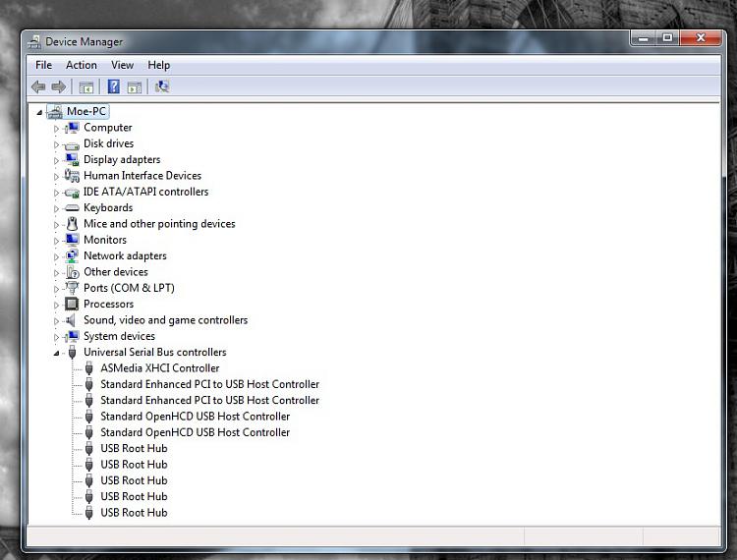This screenshot has height=560, width=737.
Task: Click Show/Hide Console Tree toolbar icon
Action: 86,87
